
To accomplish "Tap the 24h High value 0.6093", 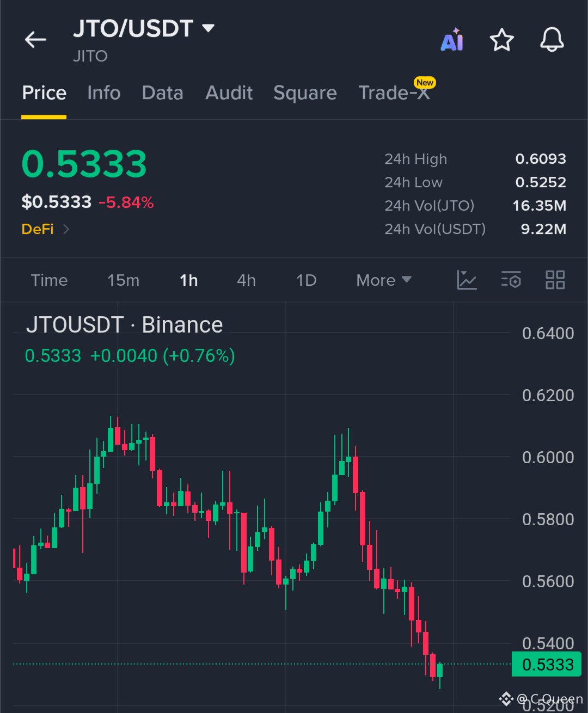I will (x=541, y=159).
